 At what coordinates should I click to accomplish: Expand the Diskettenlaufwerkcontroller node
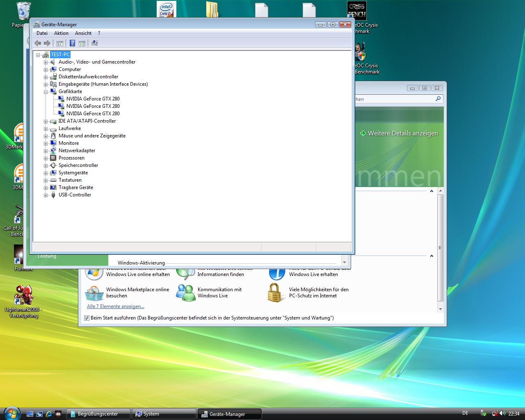[46, 77]
